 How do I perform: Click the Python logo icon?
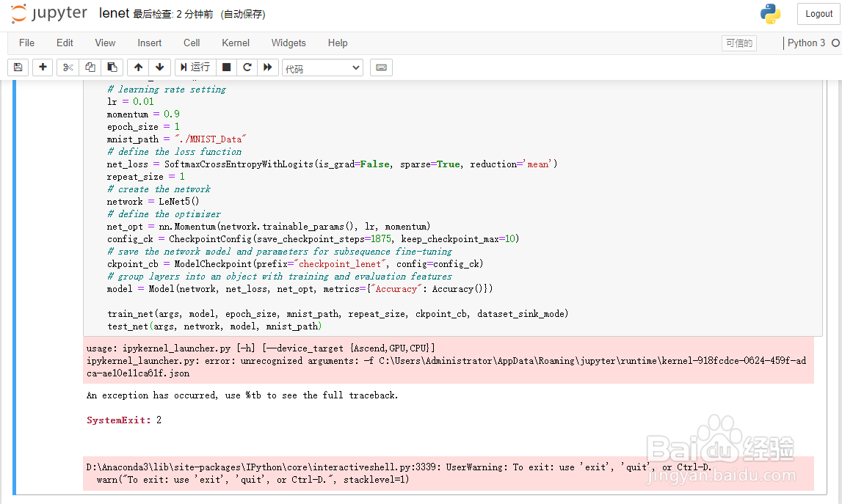coord(771,14)
